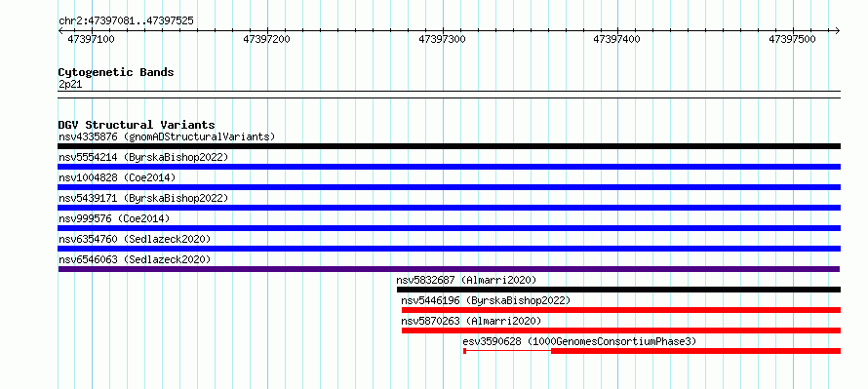Click blue bar beneath nsv999576

tap(449, 228)
